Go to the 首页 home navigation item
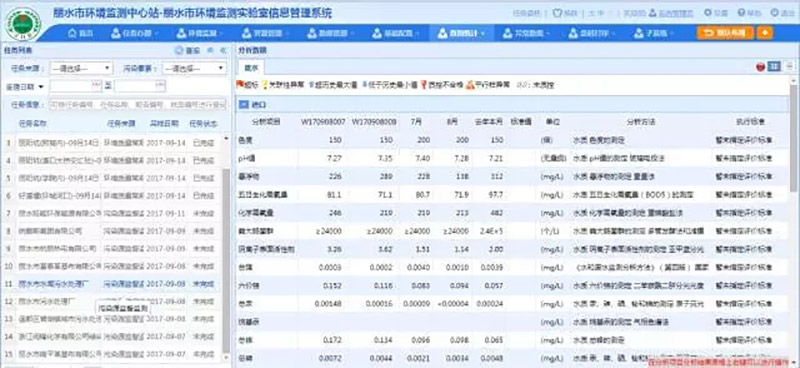The height and width of the screenshot is (368, 800). point(81,33)
